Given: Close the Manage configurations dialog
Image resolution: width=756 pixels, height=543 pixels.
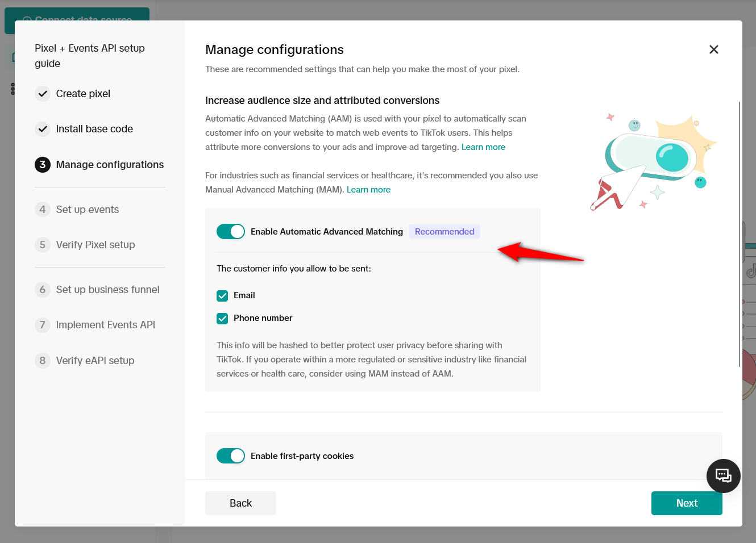Looking at the screenshot, I should pos(714,49).
